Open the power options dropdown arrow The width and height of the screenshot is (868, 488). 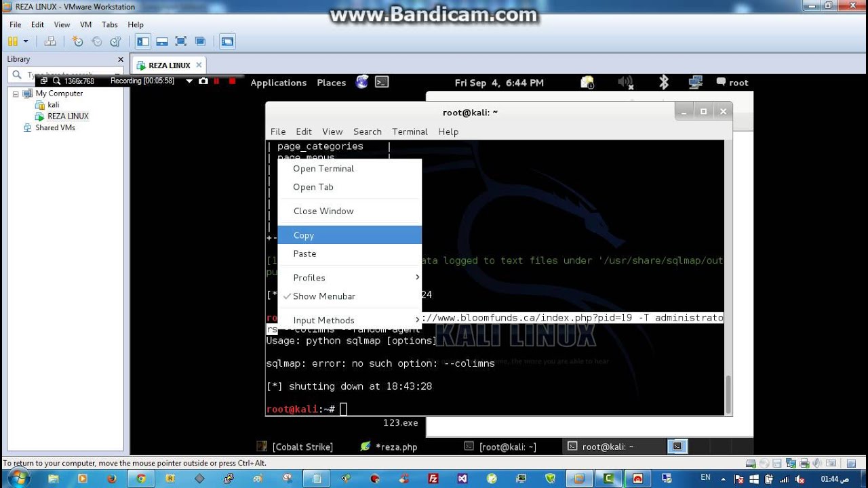pyautogui.click(x=26, y=41)
